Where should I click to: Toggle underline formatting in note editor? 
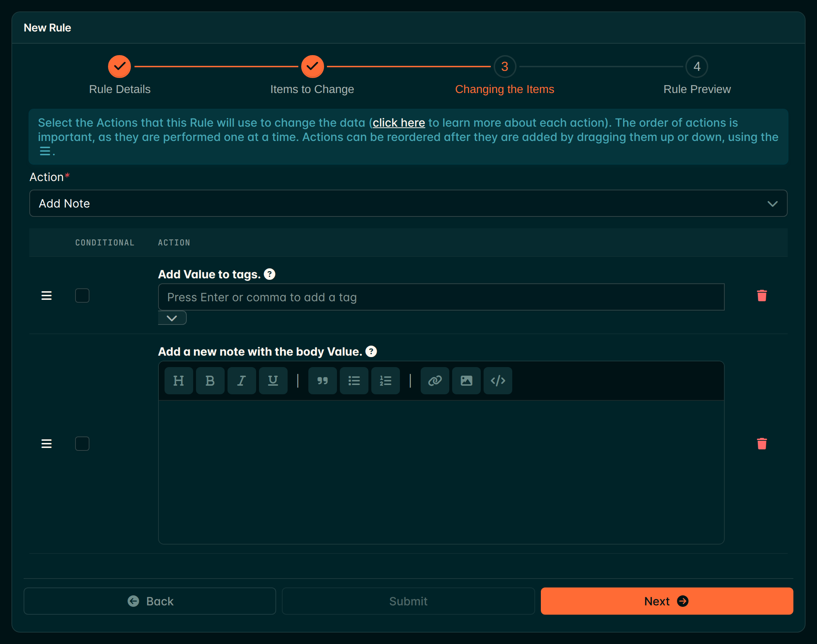pos(273,381)
